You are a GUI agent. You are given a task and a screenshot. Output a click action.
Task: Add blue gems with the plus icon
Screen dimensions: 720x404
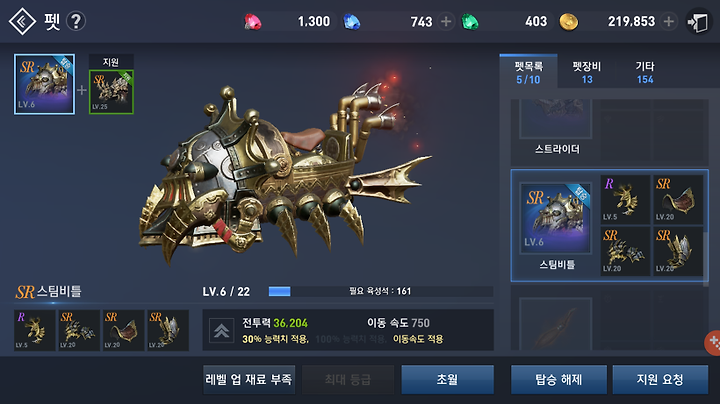coord(445,21)
